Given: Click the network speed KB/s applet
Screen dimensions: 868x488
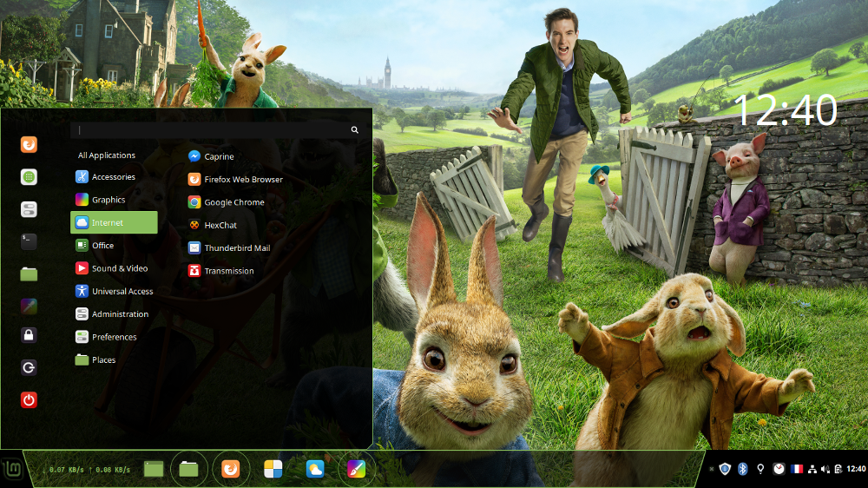Looking at the screenshot, I should tap(86, 470).
